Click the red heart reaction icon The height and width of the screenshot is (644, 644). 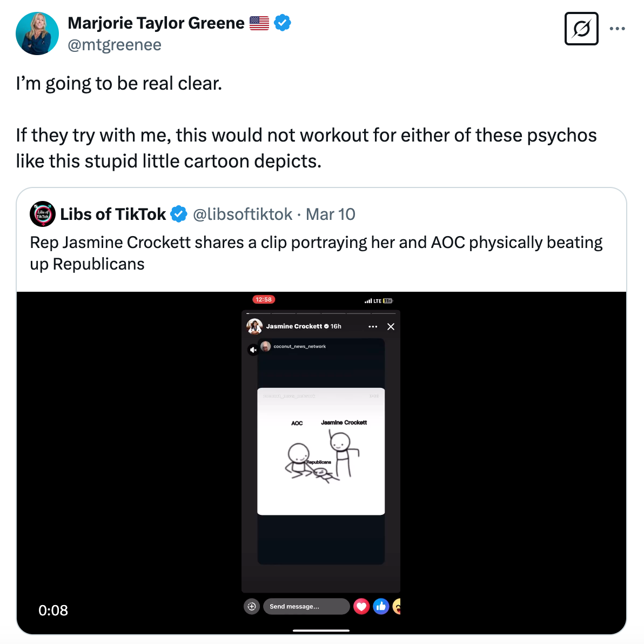click(x=361, y=607)
